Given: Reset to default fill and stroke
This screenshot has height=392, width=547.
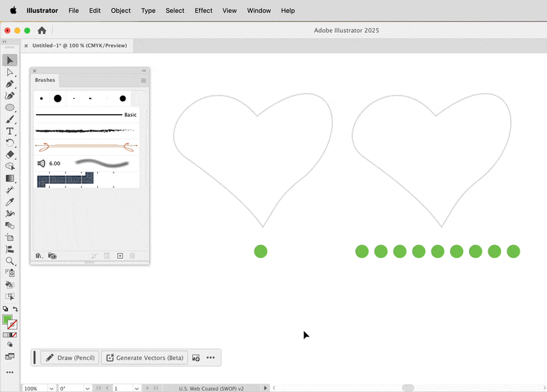Looking at the screenshot, I should click(x=5, y=309).
